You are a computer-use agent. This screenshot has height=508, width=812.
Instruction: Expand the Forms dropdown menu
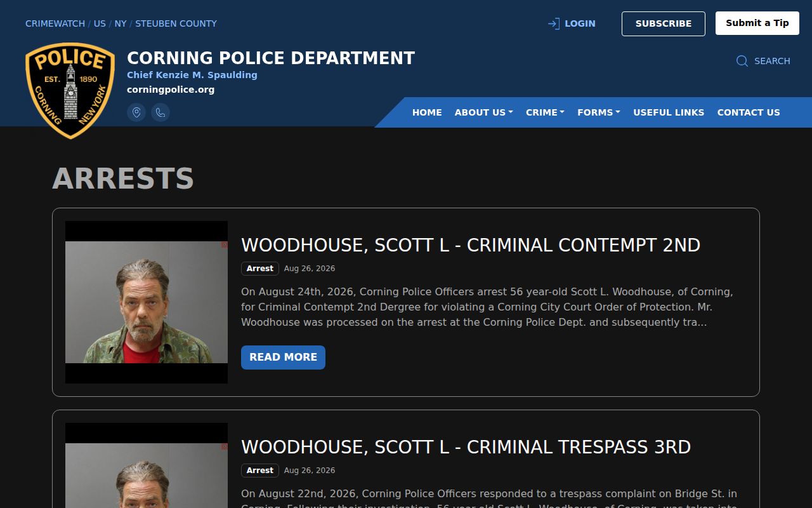click(598, 112)
